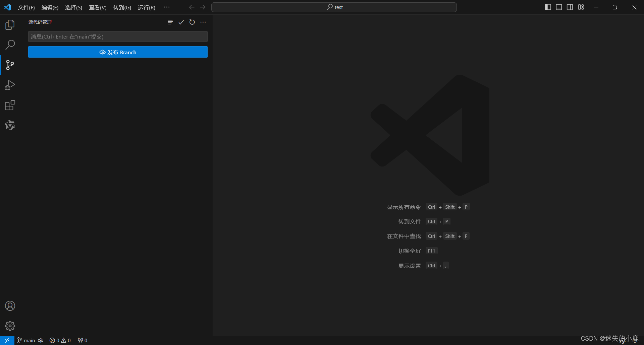Open the customize layout icon
The height and width of the screenshot is (345, 644).
581,7
